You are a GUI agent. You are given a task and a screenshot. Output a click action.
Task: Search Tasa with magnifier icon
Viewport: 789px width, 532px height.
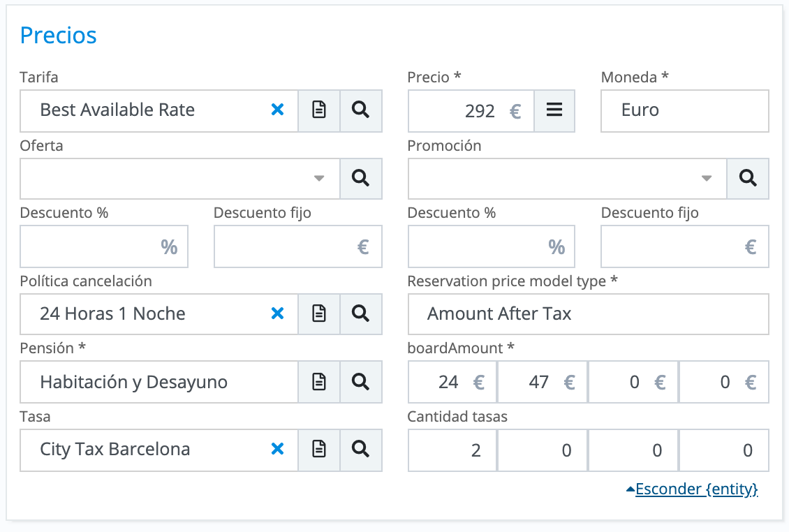tap(360, 449)
